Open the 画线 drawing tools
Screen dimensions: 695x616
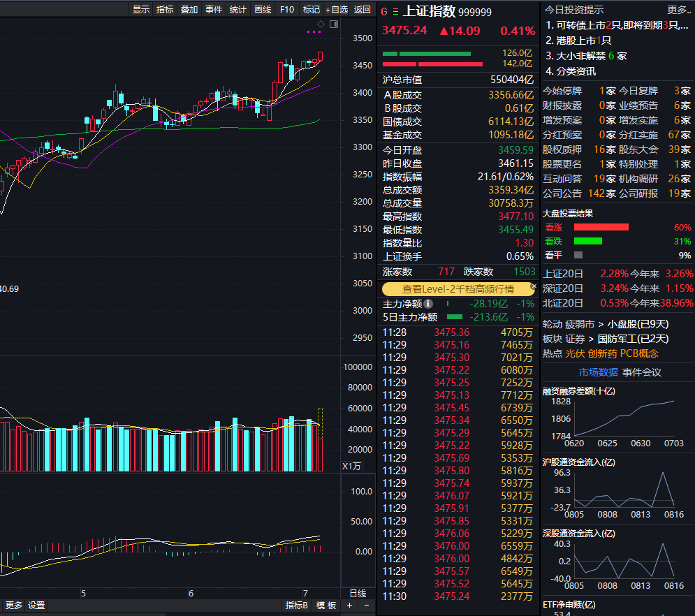click(263, 10)
